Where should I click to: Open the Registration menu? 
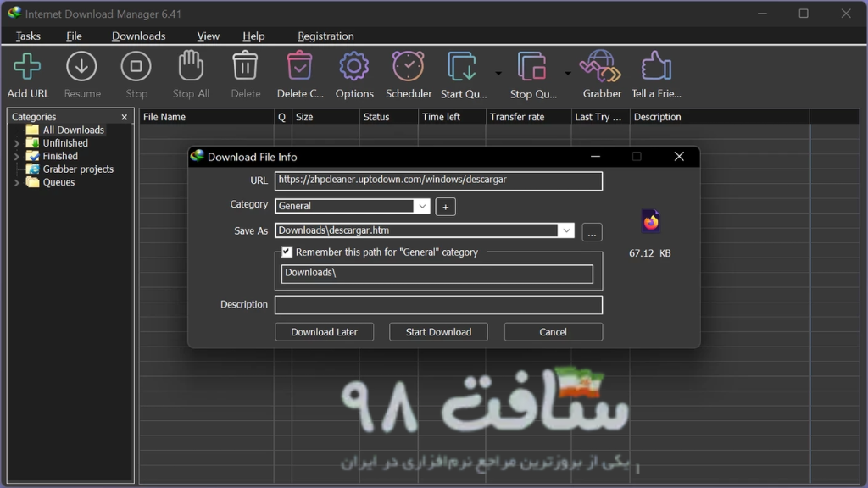325,36
